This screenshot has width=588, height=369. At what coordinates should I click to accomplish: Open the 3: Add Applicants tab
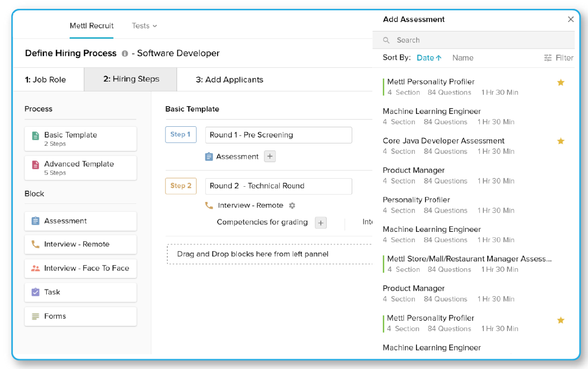[x=229, y=80]
